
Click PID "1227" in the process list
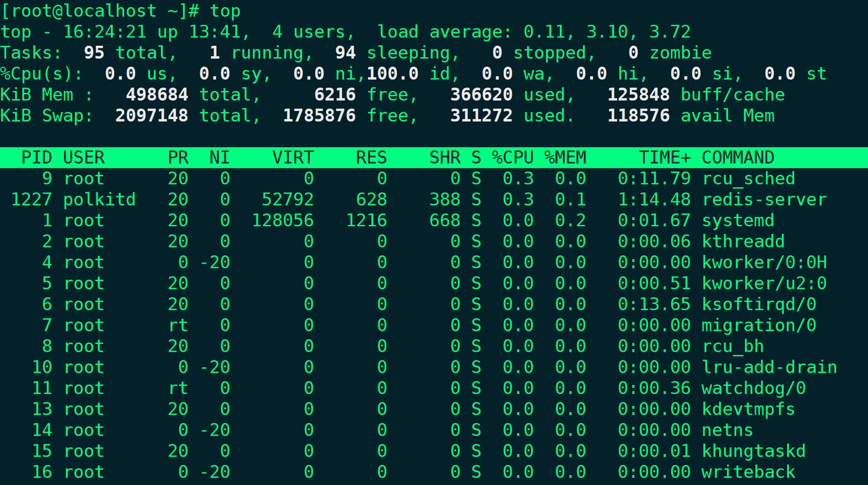32,200
